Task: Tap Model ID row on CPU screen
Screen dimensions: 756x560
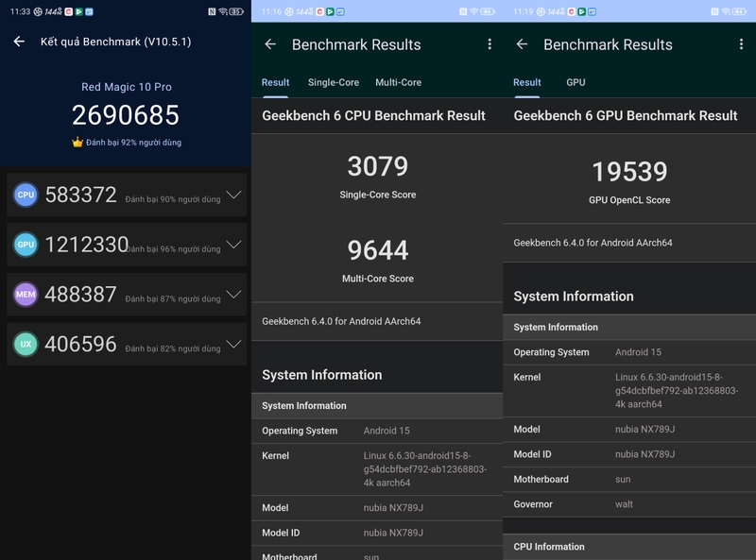Action: coord(377,533)
